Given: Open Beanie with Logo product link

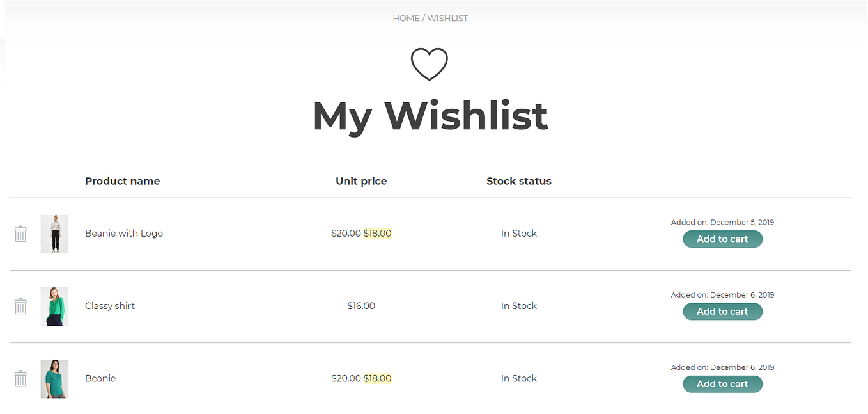Looking at the screenshot, I should click(x=124, y=234).
